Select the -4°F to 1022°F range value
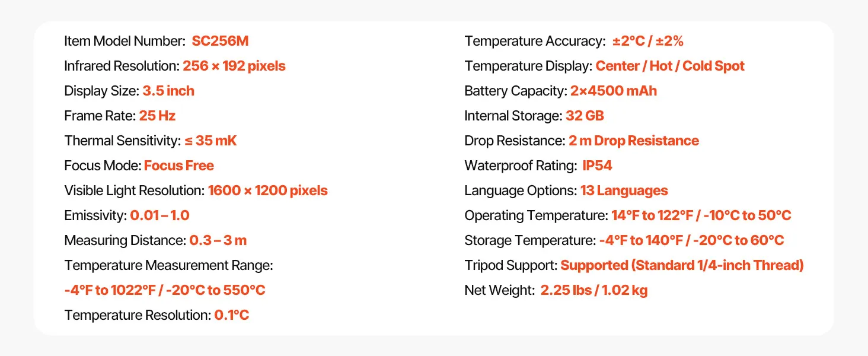868x356 pixels. (x=165, y=291)
